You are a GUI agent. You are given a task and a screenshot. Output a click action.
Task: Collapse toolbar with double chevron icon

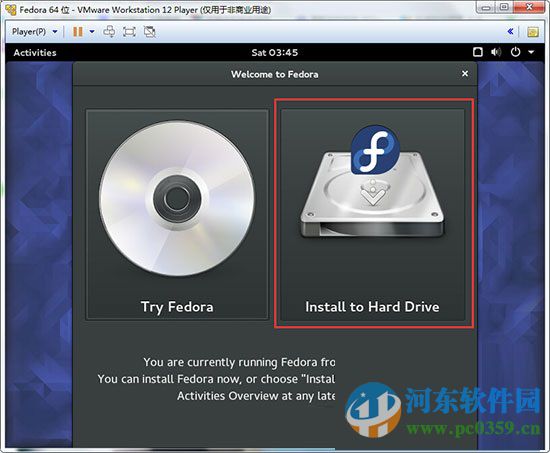pyautogui.click(x=510, y=32)
